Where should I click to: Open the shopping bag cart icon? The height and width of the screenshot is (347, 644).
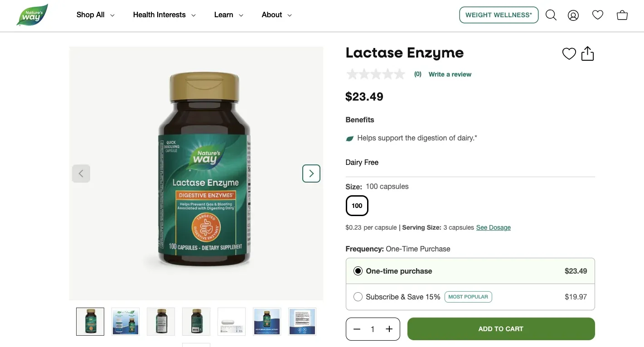(622, 15)
